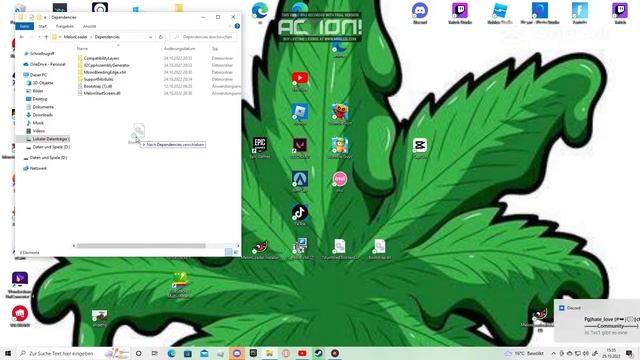Open the Mail app in the taskbar
The image size is (640, 360).
click(204, 353)
